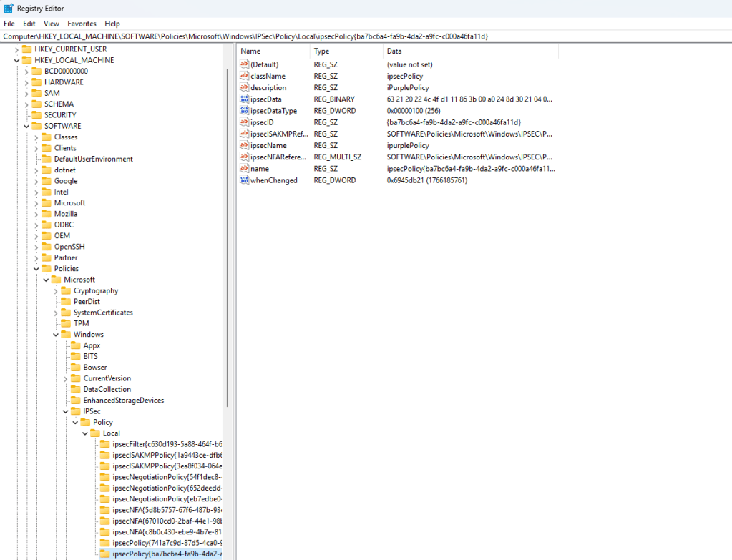732x560 pixels.
Task: Click the className string value icon
Action: pos(245,76)
